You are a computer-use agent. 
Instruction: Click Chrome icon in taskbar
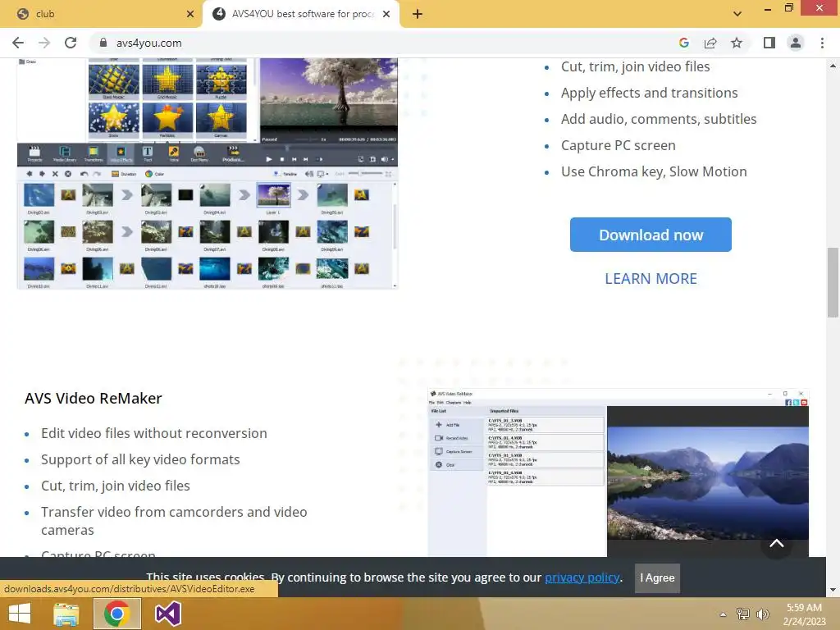click(117, 614)
